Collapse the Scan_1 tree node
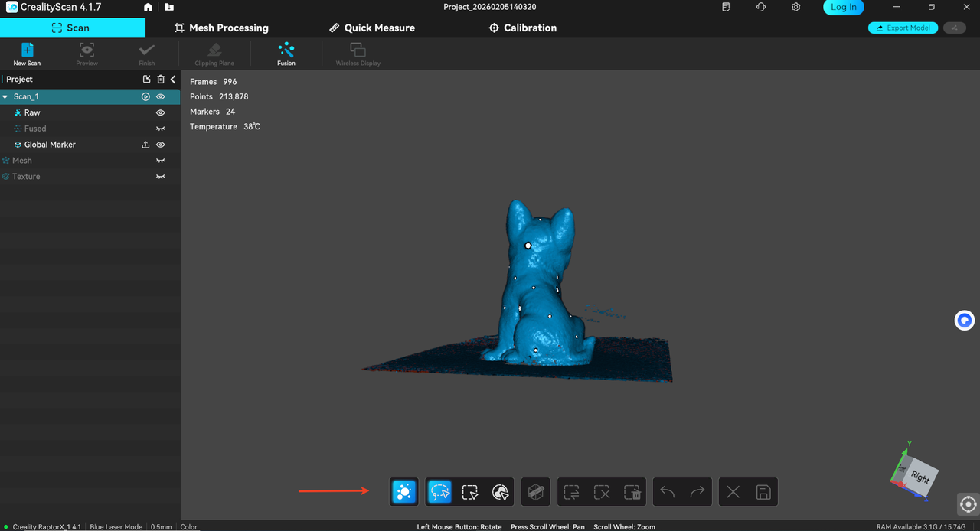980x531 pixels. point(5,97)
